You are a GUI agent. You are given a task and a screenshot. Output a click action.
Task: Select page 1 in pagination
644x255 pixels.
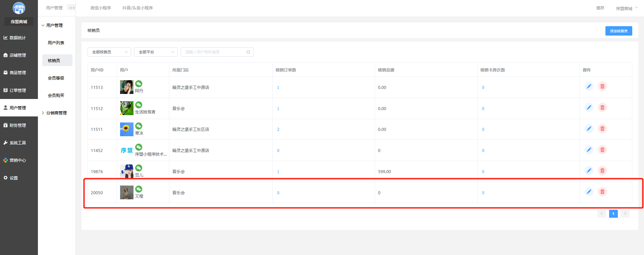613,214
